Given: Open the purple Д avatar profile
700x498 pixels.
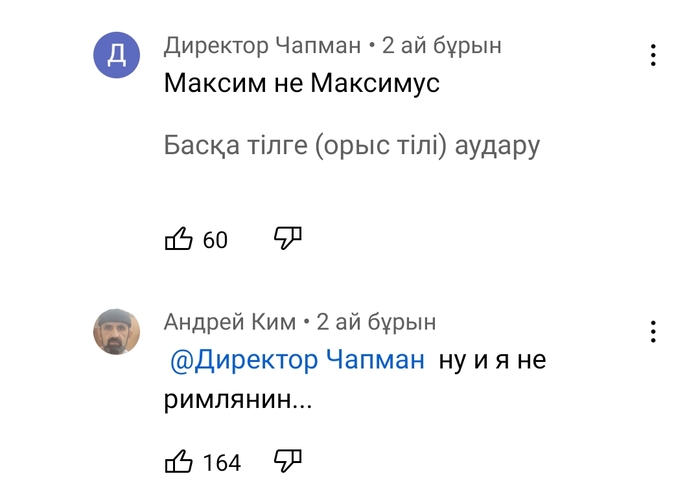Looking at the screenshot, I should (x=117, y=55).
